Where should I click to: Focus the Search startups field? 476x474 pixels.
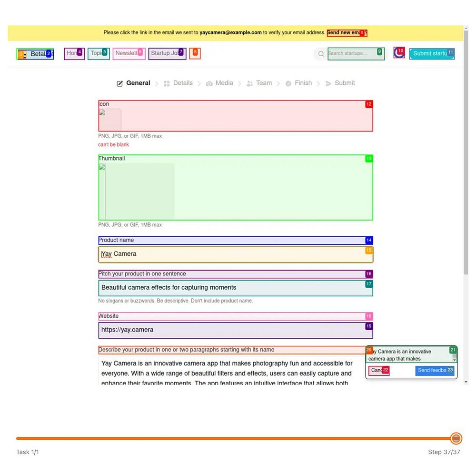pyautogui.click(x=356, y=54)
